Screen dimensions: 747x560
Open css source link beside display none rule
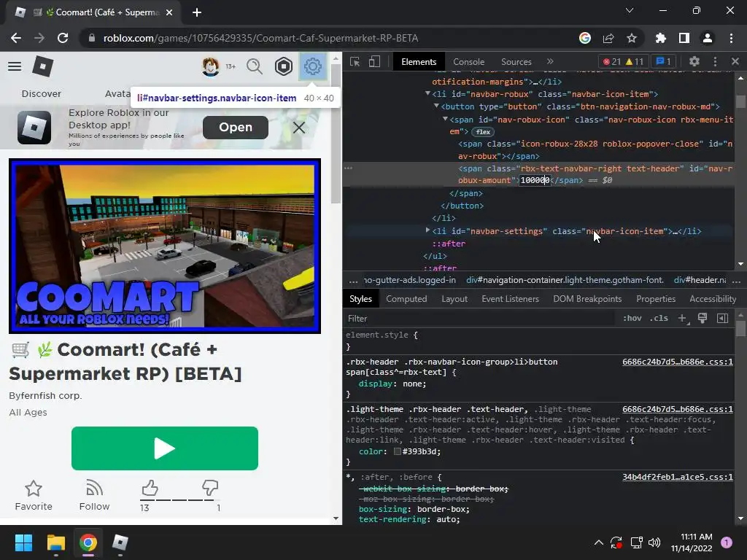pyautogui.click(x=678, y=362)
